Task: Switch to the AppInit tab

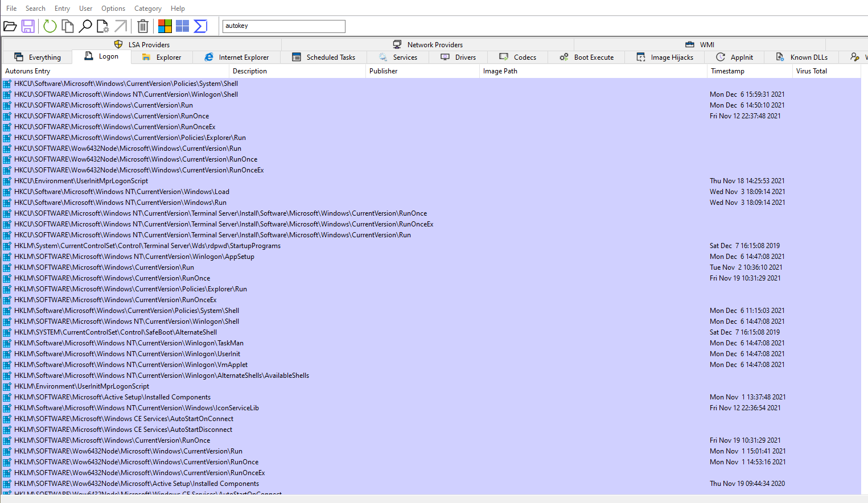Action: [x=734, y=57]
